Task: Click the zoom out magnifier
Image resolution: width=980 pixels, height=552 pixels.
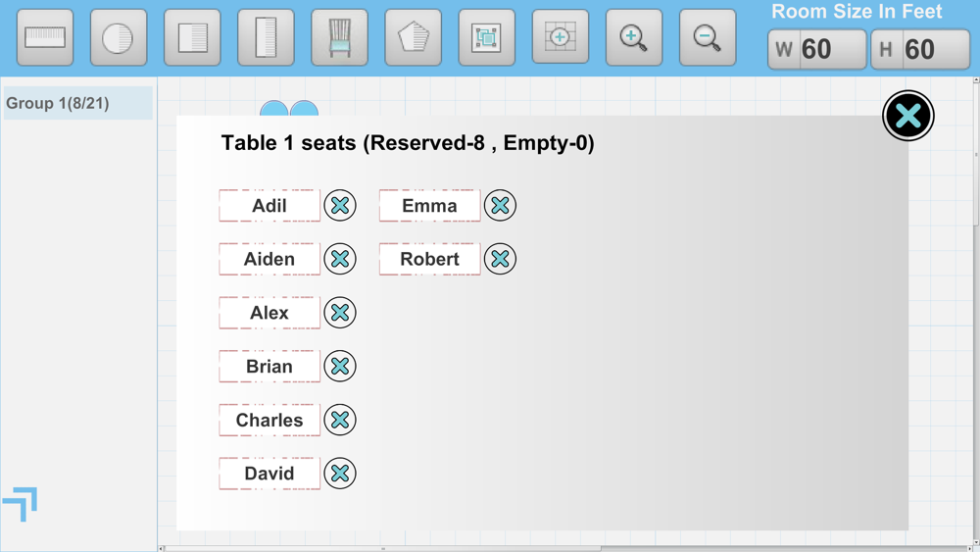Action: pos(708,37)
